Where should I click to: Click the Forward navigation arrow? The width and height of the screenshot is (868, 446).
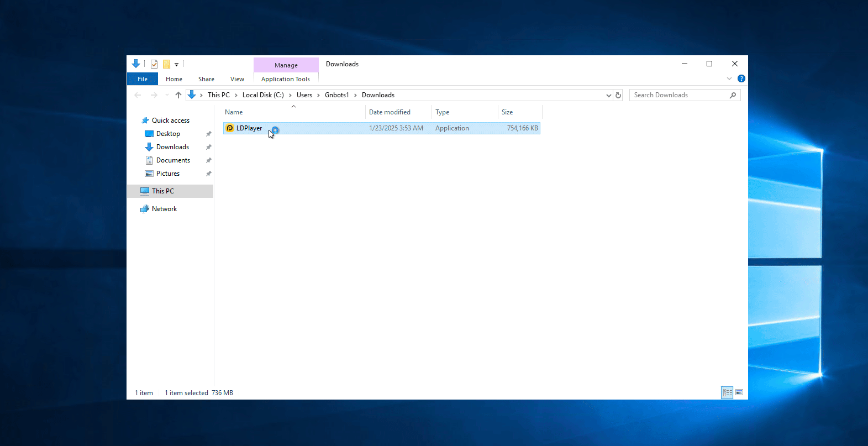pyautogui.click(x=154, y=95)
